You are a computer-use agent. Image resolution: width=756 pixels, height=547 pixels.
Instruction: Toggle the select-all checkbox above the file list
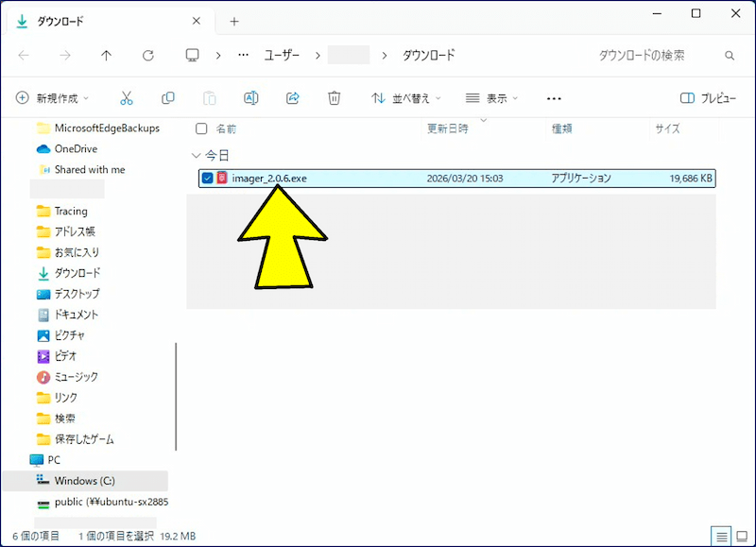point(202,129)
